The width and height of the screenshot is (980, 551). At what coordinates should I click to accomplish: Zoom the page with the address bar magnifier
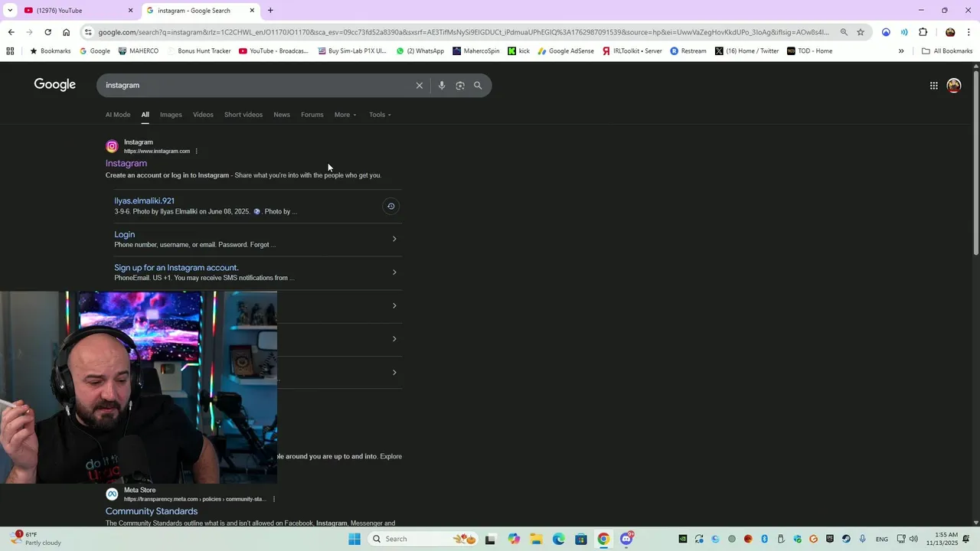844,32
